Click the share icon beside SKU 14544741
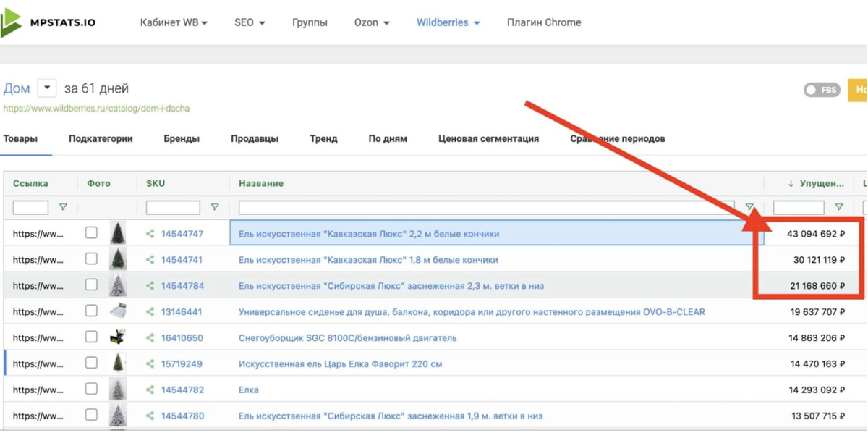868x433 pixels. tap(150, 260)
